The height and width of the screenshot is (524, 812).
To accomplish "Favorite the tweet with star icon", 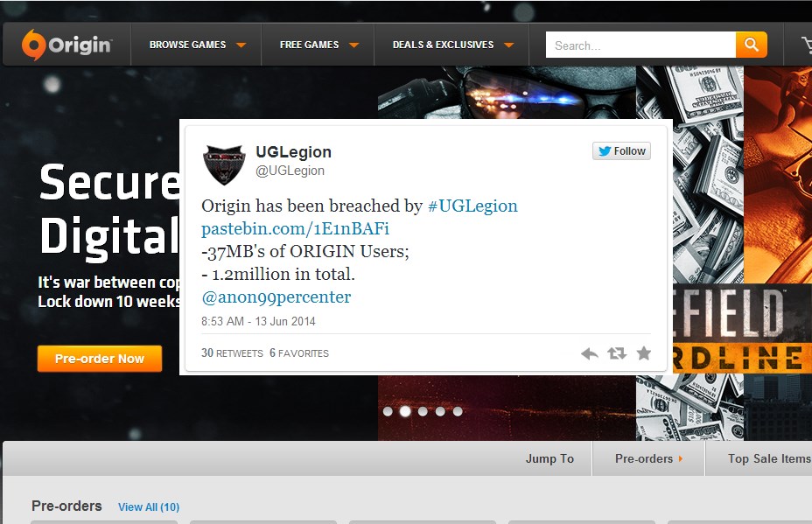I will coord(644,353).
